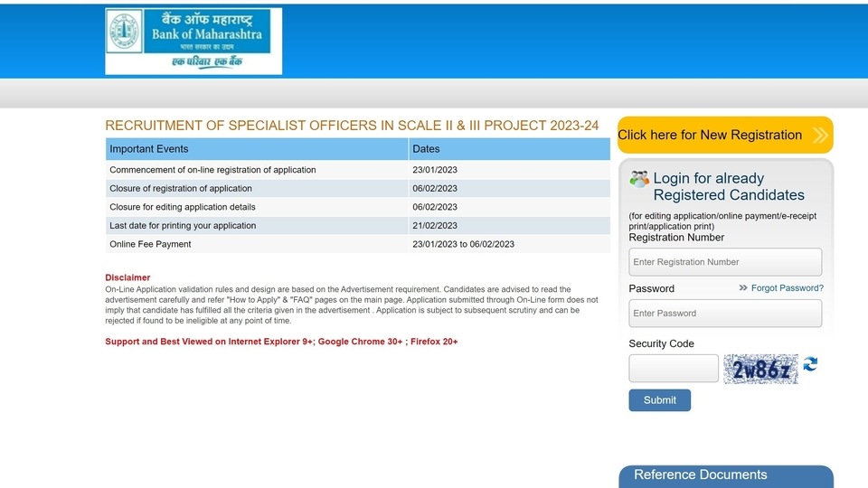Click the Security Code input box
Viewport: 868px width, 488px height.
[673, 369]
